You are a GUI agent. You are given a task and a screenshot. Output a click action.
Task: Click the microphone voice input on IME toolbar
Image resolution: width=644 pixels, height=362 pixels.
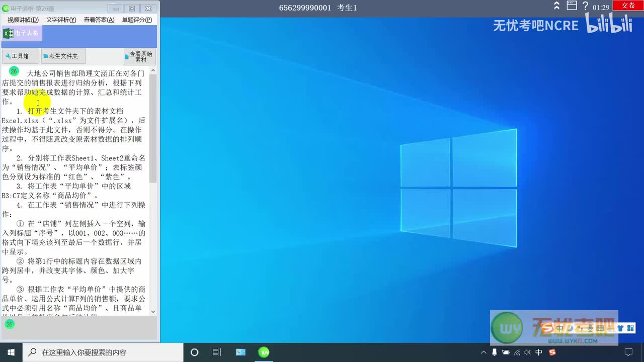(590, 328)
